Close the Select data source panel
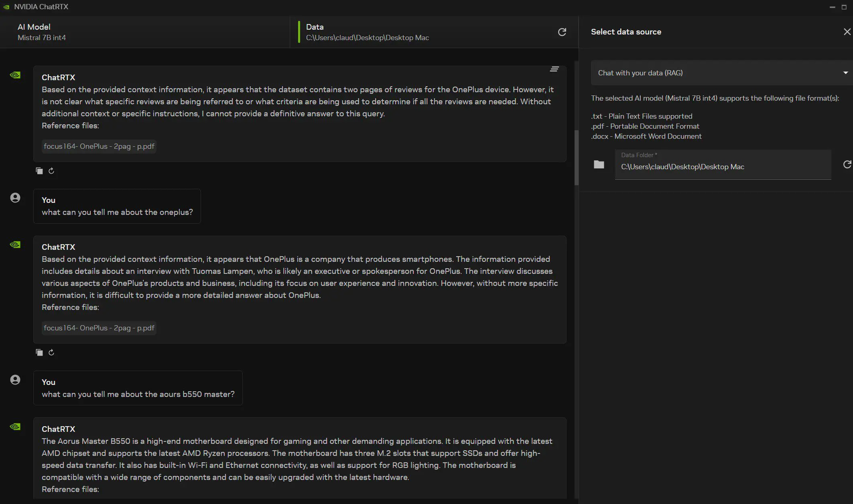Viewport: 853px width, 504px height. [847, 32]
